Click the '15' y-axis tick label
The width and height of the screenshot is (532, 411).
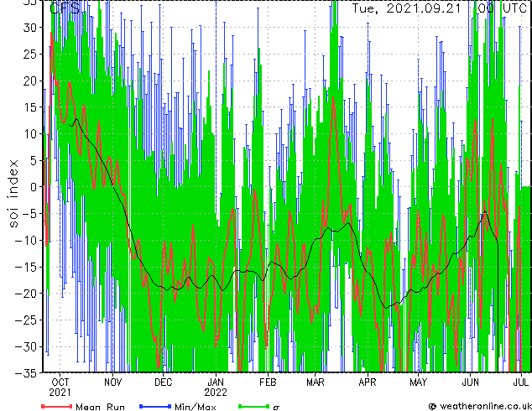[x=29, y=107]
